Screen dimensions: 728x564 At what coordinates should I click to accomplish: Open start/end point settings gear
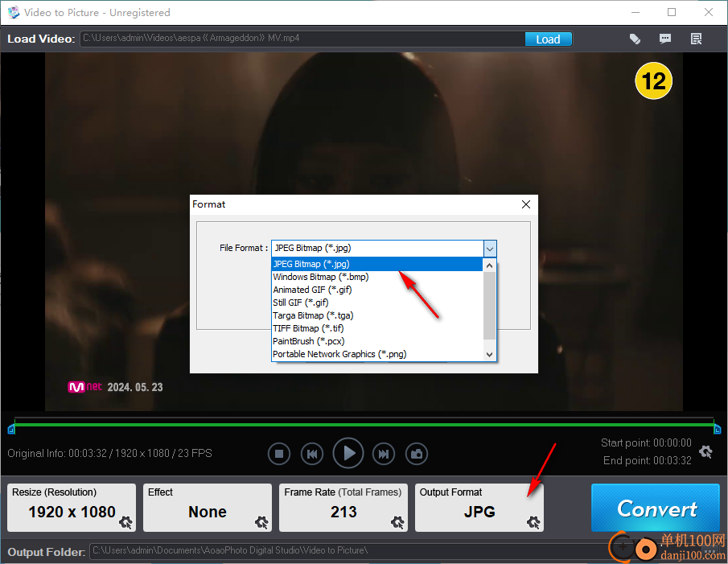tap(705, 451)
